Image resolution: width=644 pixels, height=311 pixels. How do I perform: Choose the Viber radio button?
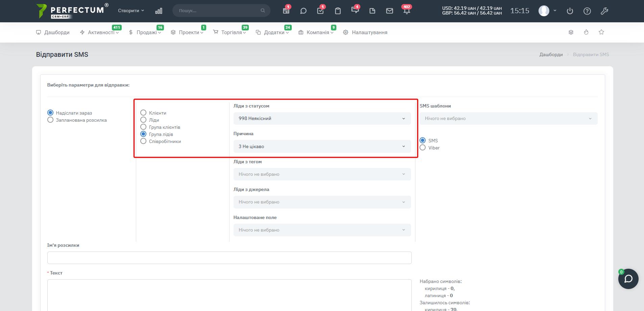coord(423,148)
